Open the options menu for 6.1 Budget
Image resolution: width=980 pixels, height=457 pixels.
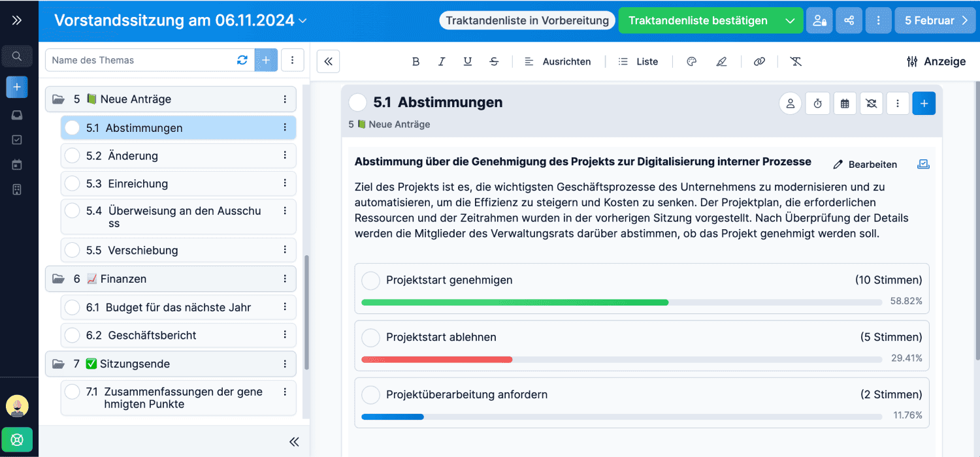pyautogui.click(x=284, y=307)
